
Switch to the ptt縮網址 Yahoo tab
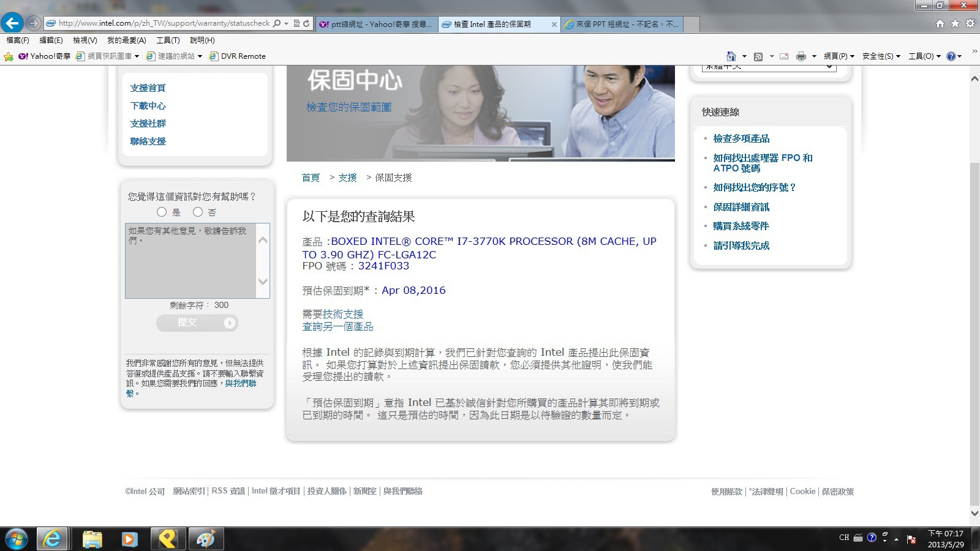pyautogui.click(x=377, y=24)
